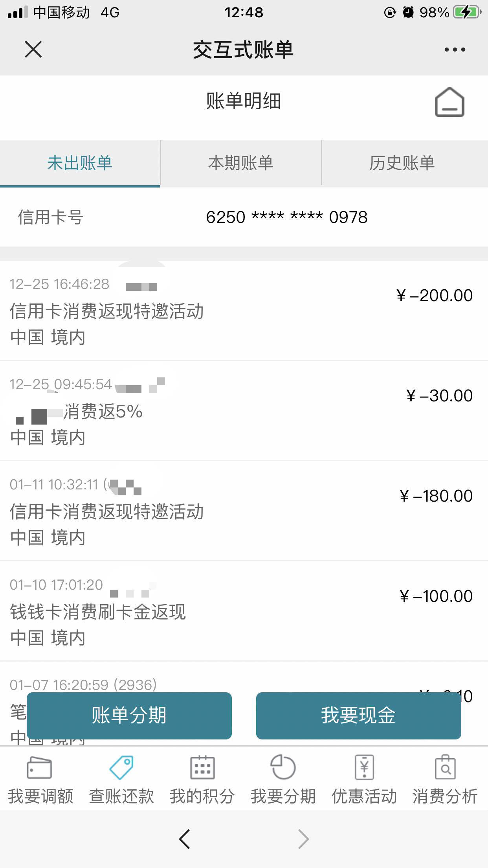Viewport: 488px width, 868px height.
Task: Close the 交互式账单 page
Action: tap(33, 49)
